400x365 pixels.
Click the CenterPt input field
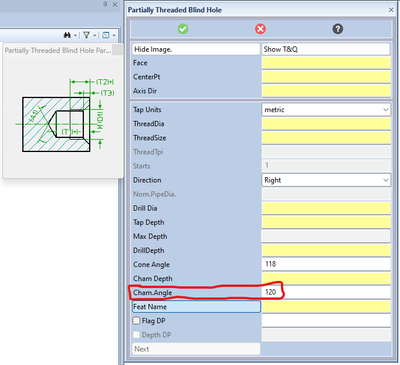pos(326,77)
